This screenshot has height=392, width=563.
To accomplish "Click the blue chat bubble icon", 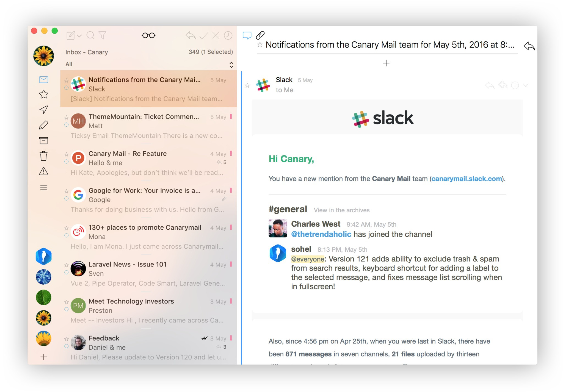I will coord(247,35).
